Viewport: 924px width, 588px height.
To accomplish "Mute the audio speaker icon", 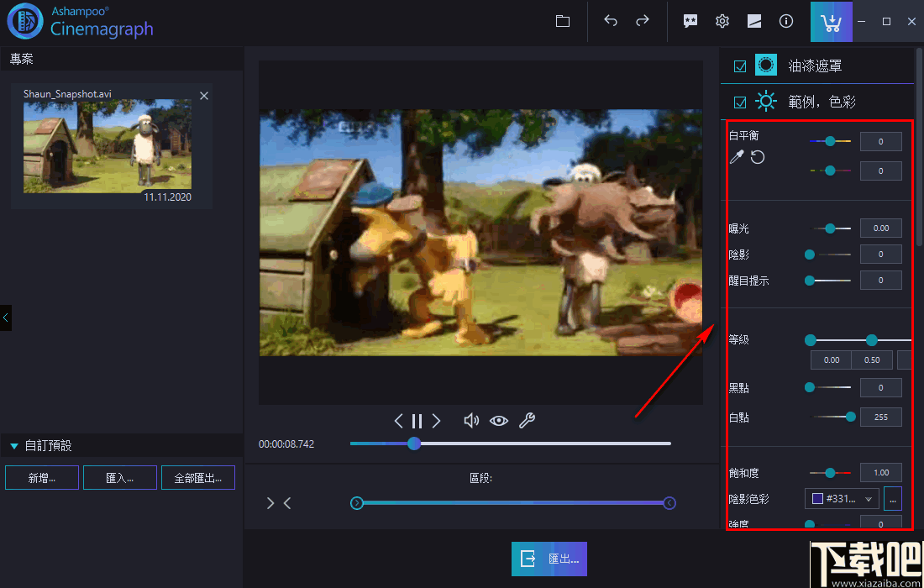I will (x=471, y=421).
